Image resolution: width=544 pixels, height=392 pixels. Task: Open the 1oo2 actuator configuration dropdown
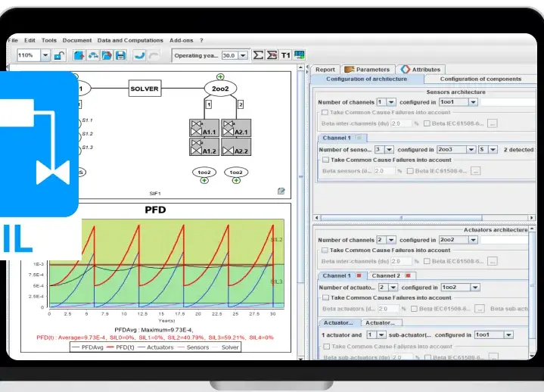pos(475,288)
